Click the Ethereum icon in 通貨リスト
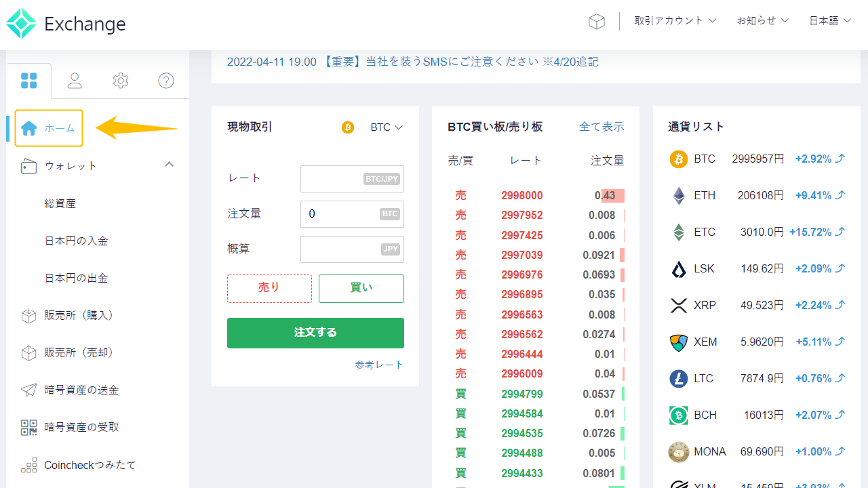 679,196
